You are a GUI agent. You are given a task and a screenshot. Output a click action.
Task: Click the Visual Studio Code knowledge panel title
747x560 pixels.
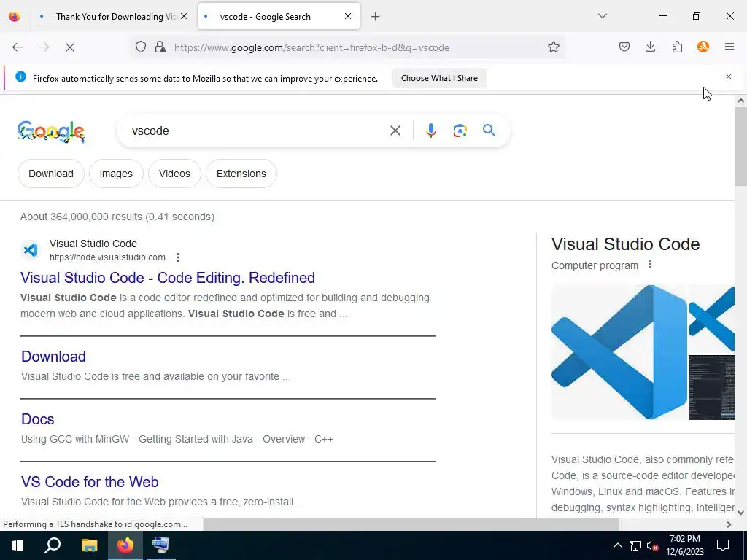625,244
